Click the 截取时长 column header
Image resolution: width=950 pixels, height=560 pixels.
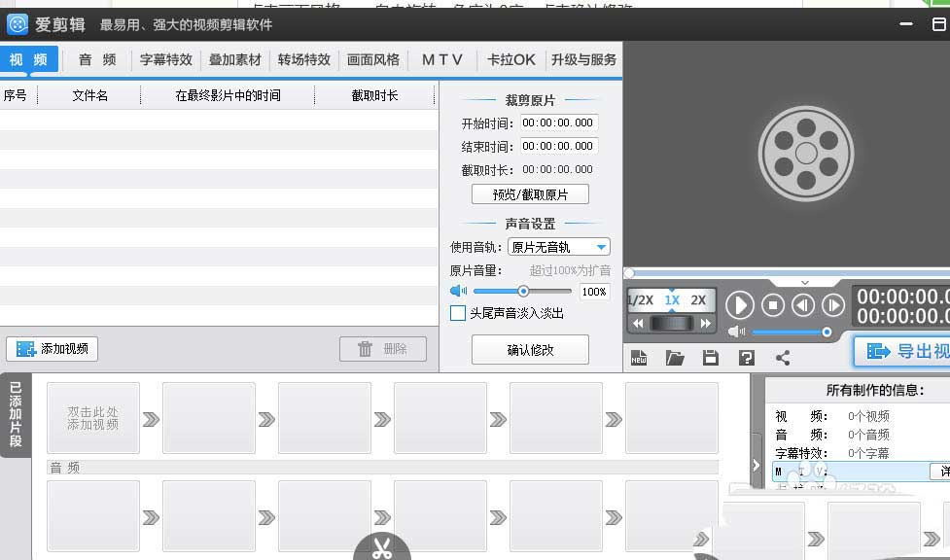point(375,95)
